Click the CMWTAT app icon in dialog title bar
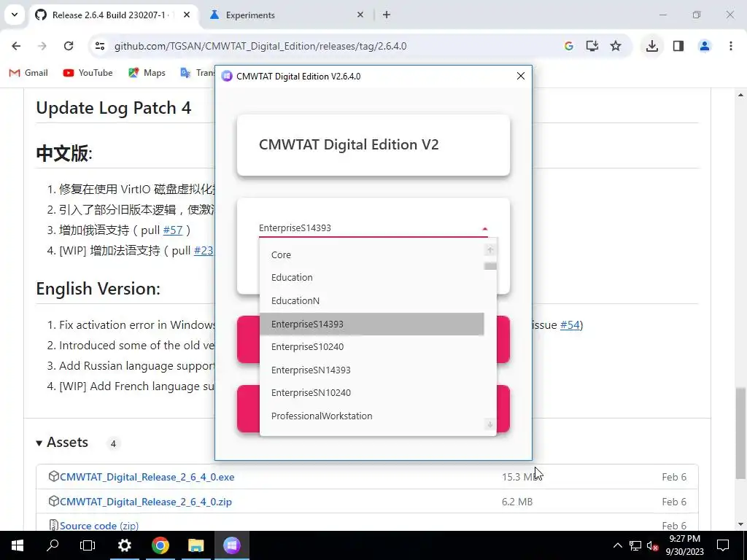The image size is (747, 560). pyautogui.click(x=227, y=76)
